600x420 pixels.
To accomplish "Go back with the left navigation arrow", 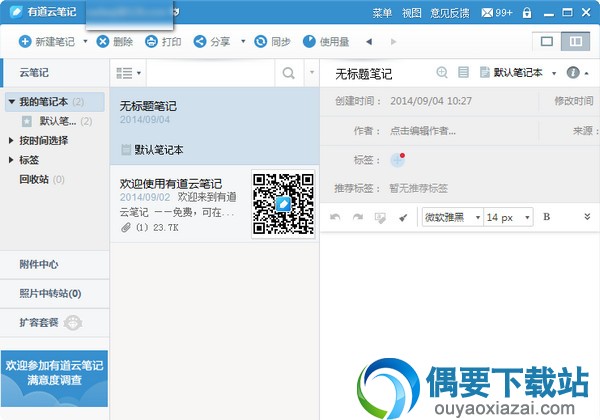I will click(x=369, y=42).
